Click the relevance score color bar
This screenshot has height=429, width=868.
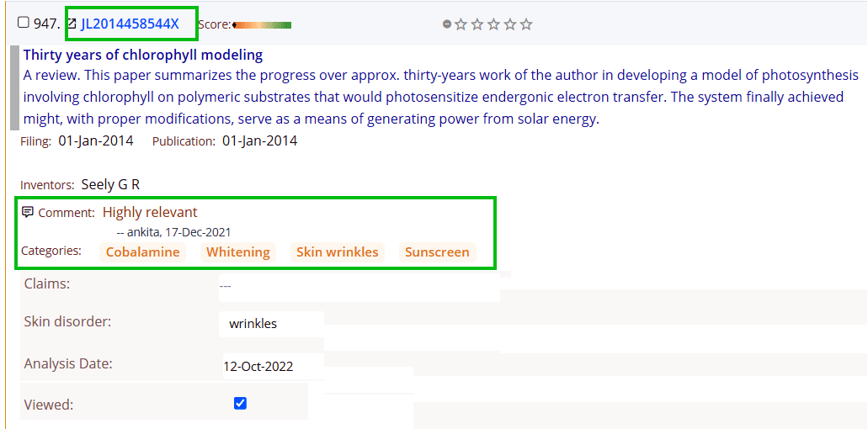(x=262, y=25)
